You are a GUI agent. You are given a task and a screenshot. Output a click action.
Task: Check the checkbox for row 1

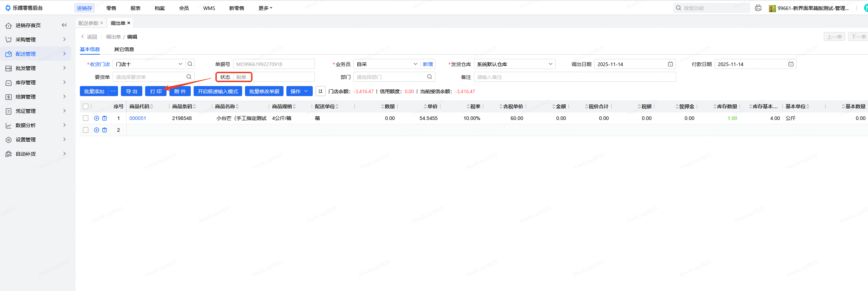[86, 118]
